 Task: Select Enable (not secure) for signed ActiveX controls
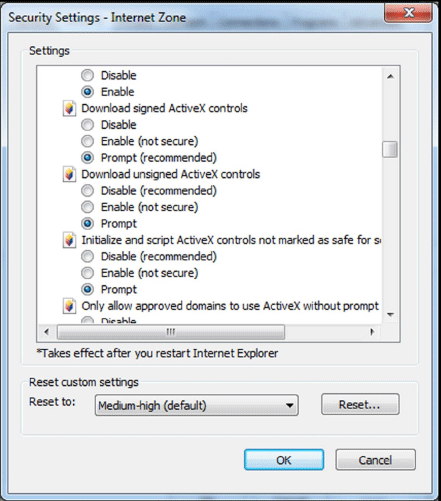(88, 141)
